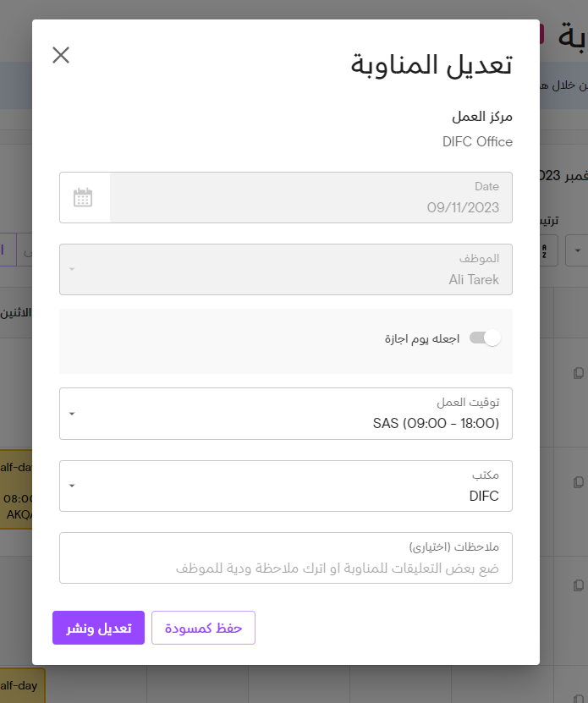Click the A-Z sort icon behind the dialog
Screen dimensions: 588x703
point(548,250)
